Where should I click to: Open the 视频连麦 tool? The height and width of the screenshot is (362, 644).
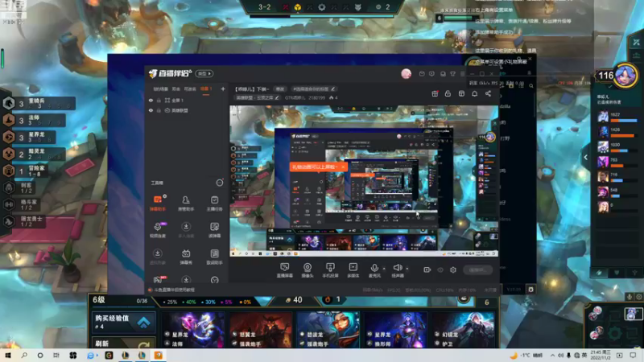tap(157, 230)
